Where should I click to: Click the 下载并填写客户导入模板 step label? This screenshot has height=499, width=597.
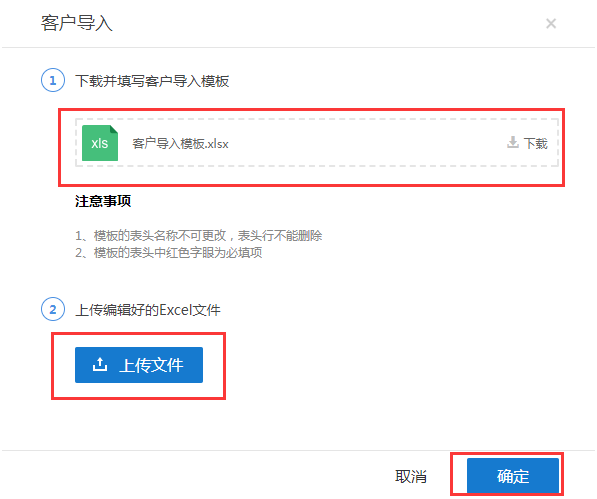pyautogui.click(x=152, y=81)
